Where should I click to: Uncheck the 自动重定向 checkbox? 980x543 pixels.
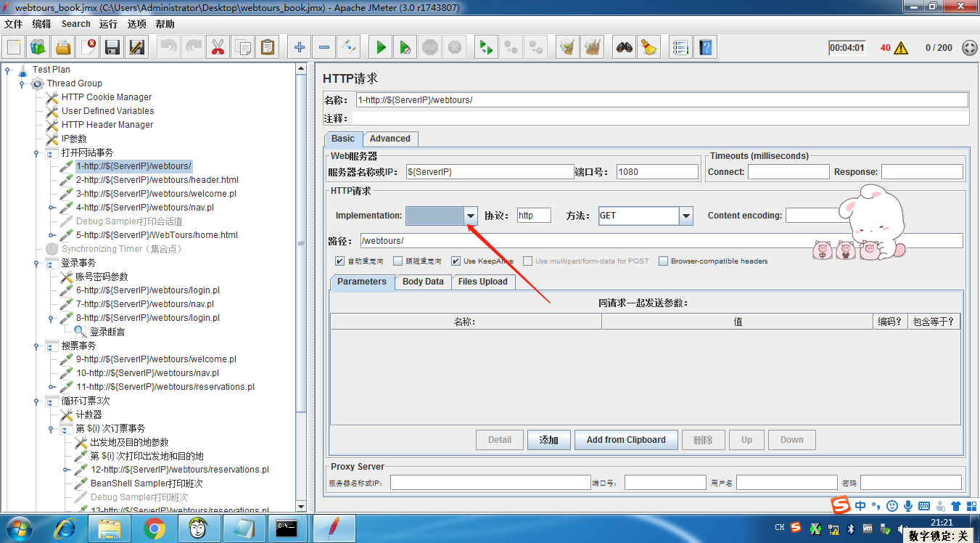point(339,261)
